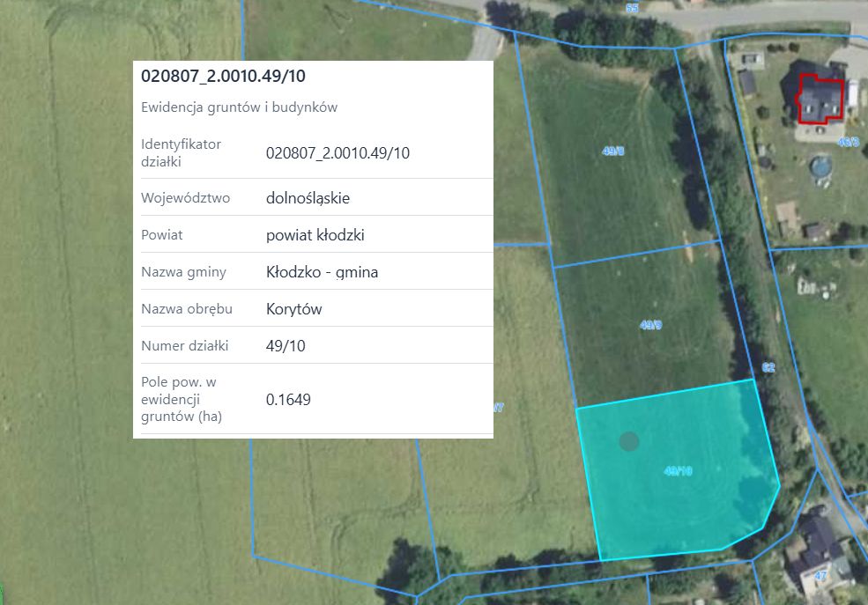
Task: Click parcel label 49/9 on the map
Action: tap(651, 325)
